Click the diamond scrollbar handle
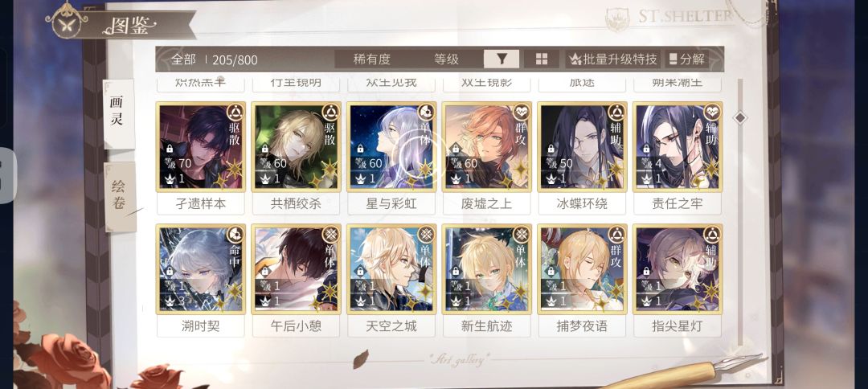This screenshot has width=868, height=389. pyautogui.click(x=740, y=118)
